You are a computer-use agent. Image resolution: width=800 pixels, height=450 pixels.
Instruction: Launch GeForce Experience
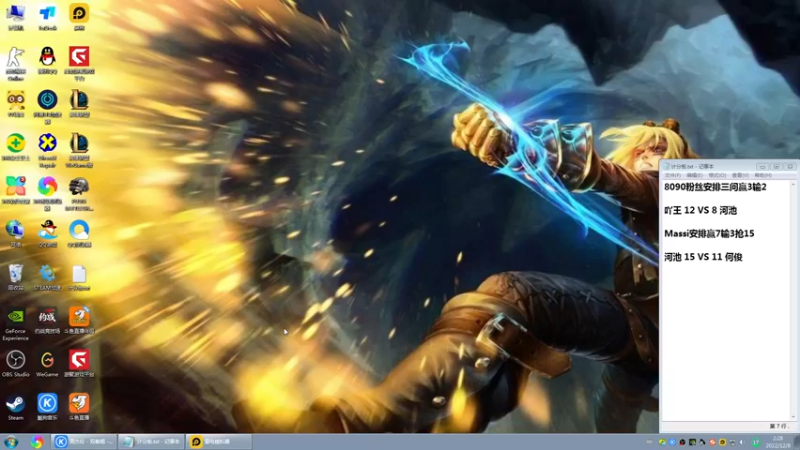[x=16, y=324]
